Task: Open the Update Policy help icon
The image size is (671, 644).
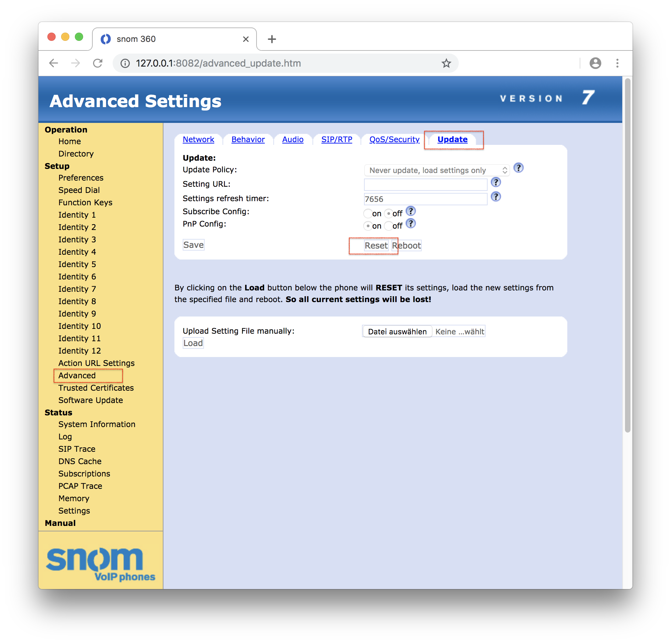Action: 519,168
